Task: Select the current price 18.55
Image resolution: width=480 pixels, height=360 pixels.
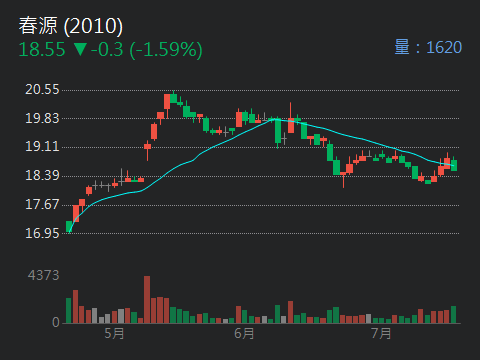Action: [42, 50]
